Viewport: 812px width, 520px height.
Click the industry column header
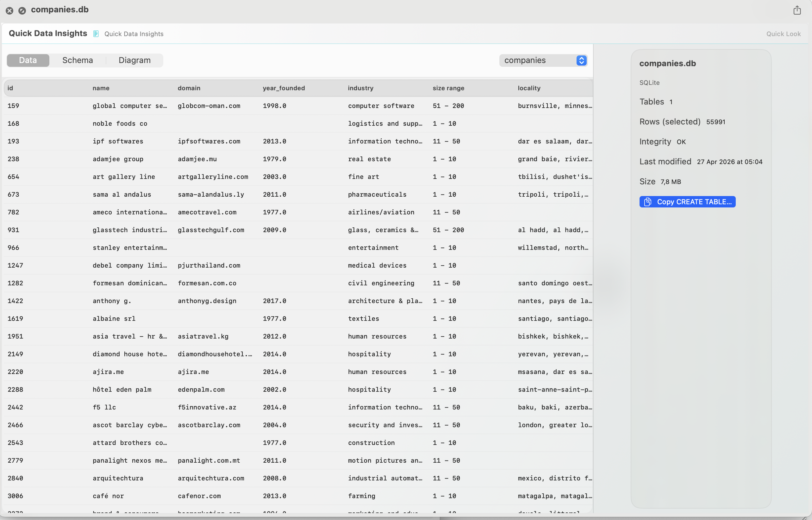361,88
